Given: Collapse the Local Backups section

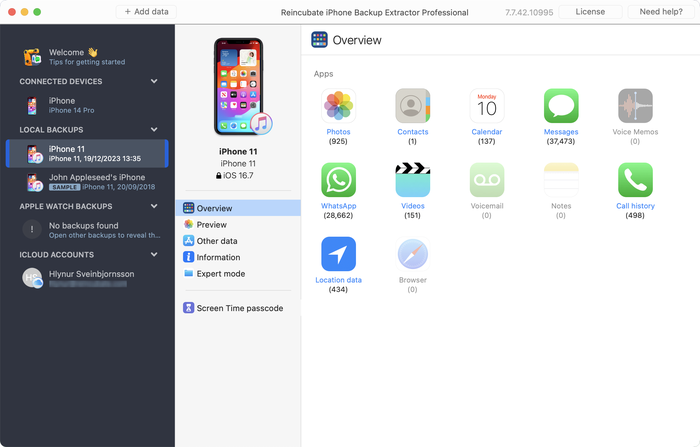Looking at the screenshot, I should 154,130.
